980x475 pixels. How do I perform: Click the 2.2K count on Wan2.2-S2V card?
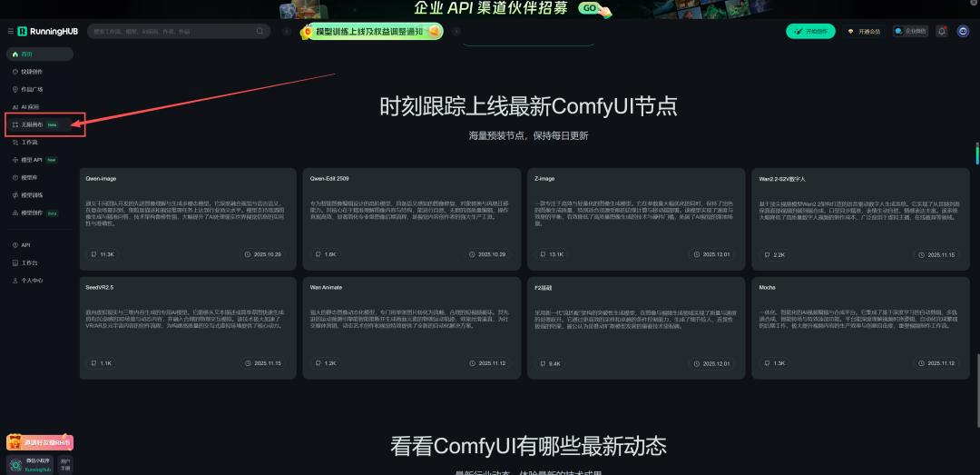point(774,254)
